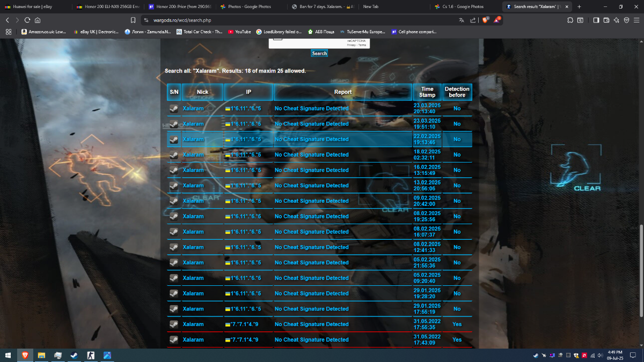Click the Report column header

point(343,92)
